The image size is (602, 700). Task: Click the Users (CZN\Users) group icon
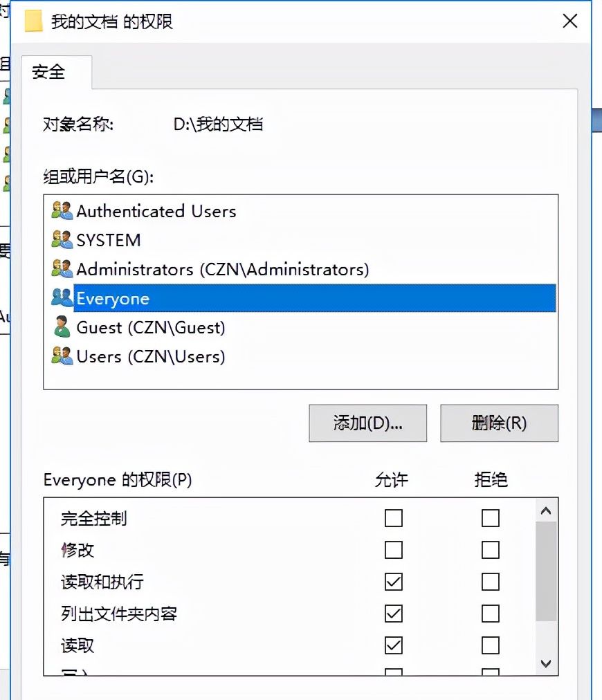point(62,356)
